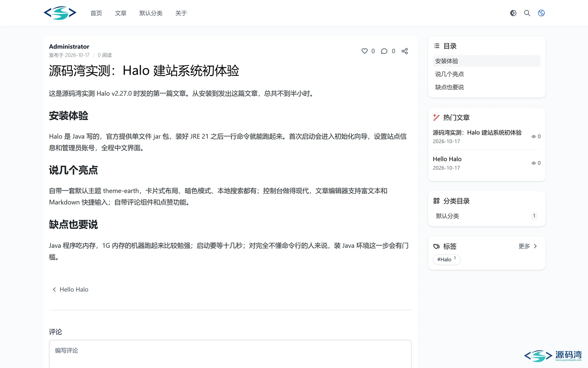Jump to 安装体验 in the table of contents

(x=487, y=61)
